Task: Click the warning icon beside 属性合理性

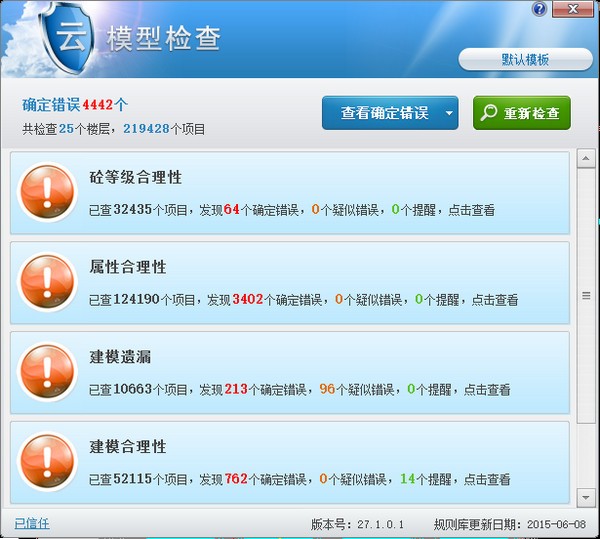Action: tap(46, 282)
